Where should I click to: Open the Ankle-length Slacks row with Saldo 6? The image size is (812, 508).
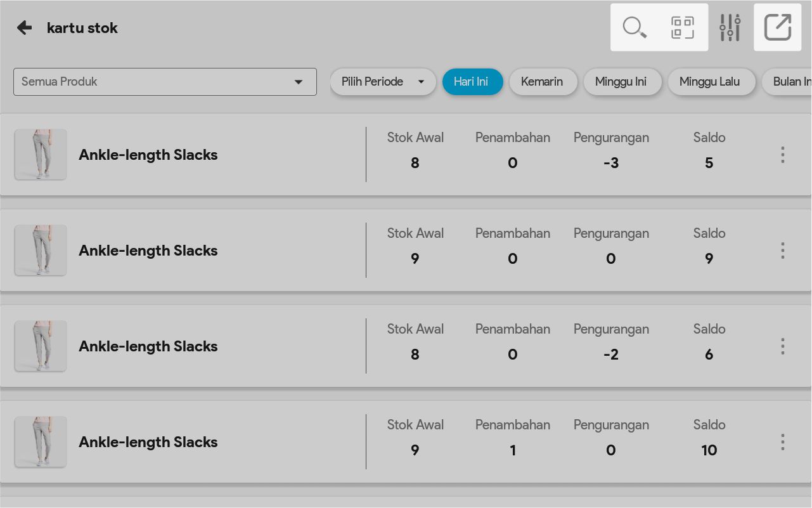(148, 346)
